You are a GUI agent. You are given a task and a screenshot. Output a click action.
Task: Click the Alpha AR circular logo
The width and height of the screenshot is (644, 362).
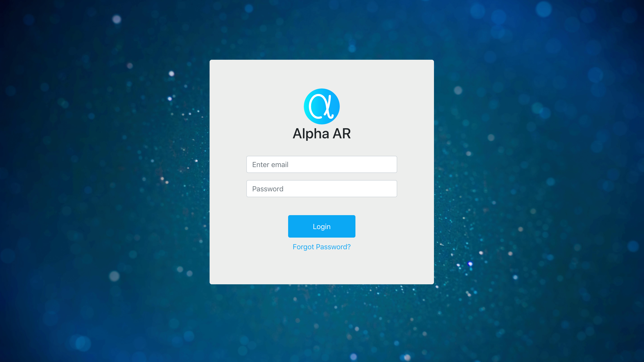pyautogui.click(x=322, y=106)
